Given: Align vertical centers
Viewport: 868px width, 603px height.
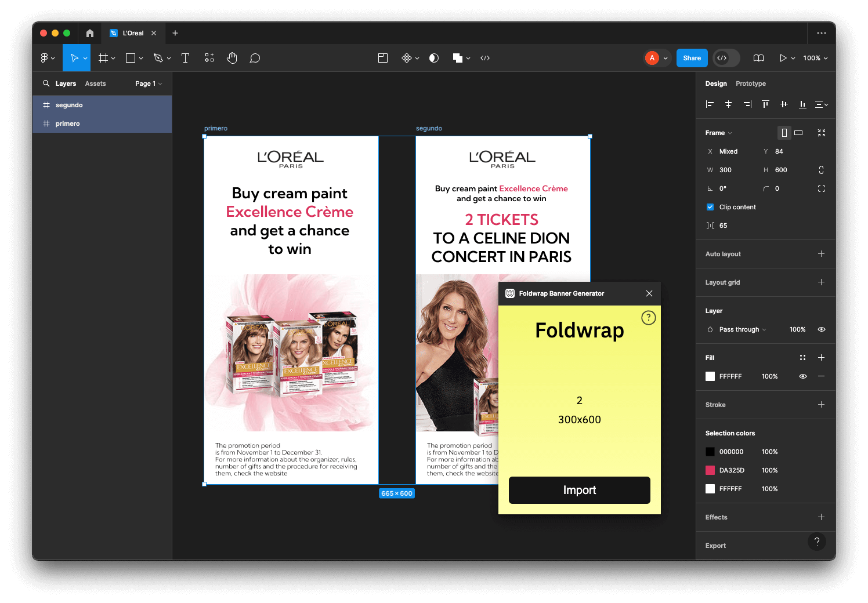Looking at the screenshot, I should click(784, 104).
